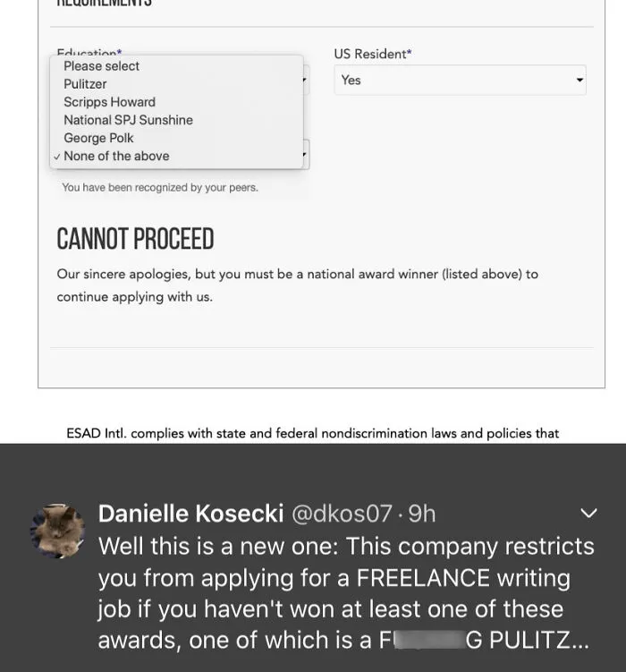Viewport: 626px width, 672px height.
Task: Click the checkmark beside None of the above
Action: 57,157
